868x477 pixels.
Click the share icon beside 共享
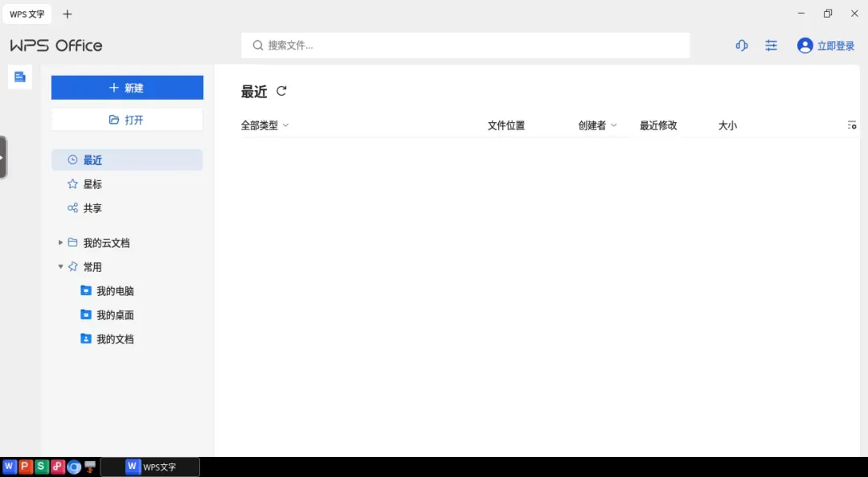72,208
